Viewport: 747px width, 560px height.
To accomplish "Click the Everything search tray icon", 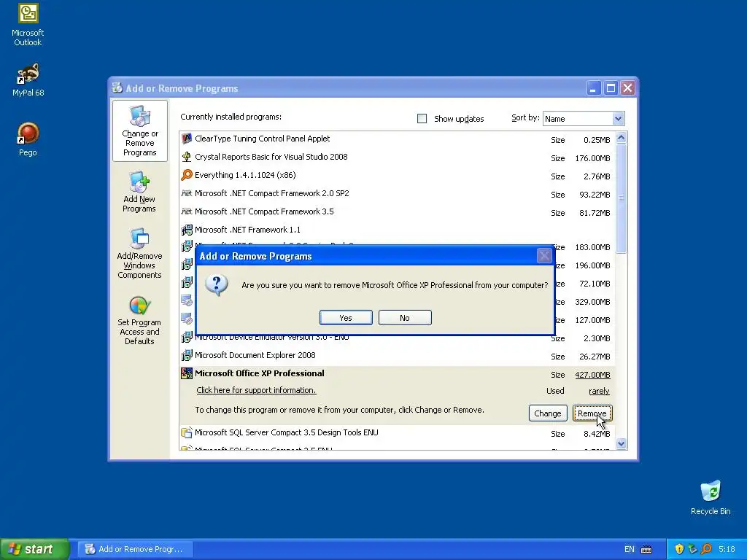I will [706, 549].
